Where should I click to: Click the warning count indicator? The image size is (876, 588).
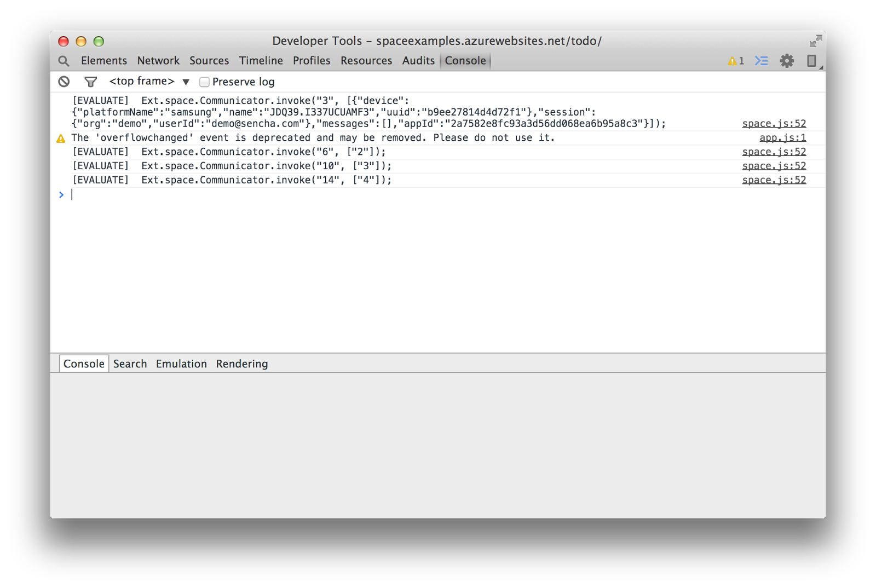coord(736,61)
